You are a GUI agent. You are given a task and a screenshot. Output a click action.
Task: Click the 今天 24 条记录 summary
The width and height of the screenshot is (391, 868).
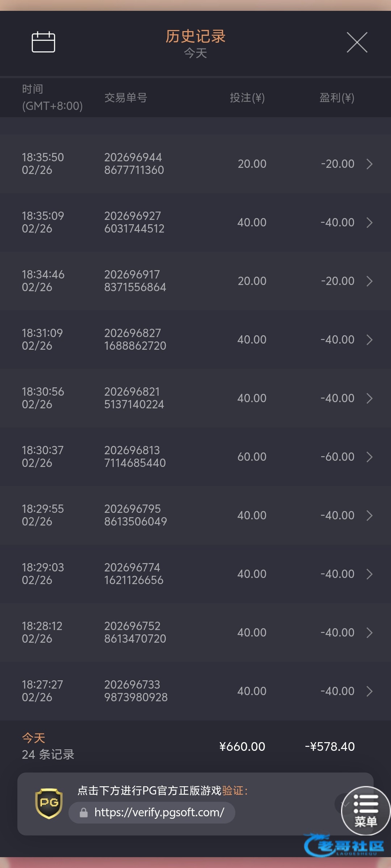click(x=48, y=746)
